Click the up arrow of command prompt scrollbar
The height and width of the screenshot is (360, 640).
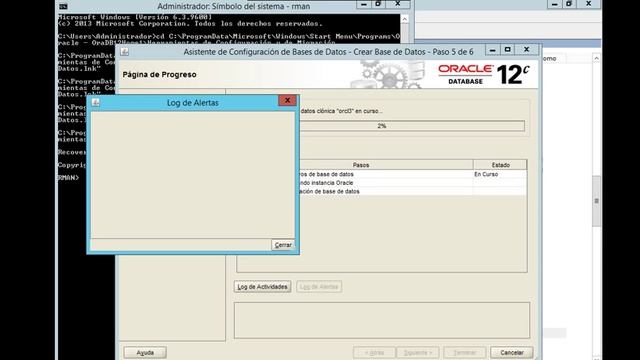tap(404, 19)
